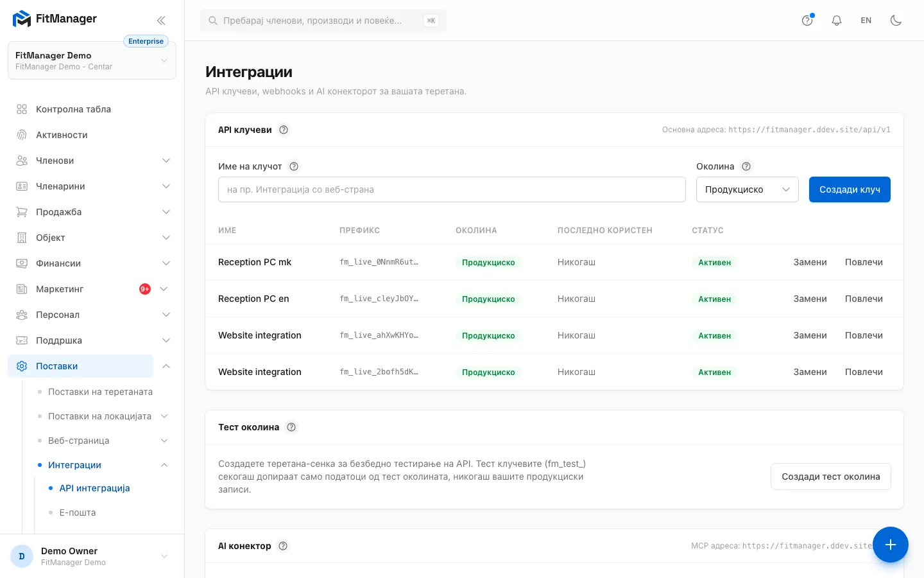The height and width of the screenshot is (578, 924).
Task: Toggle dark mode moon icon
Action: 896,21
